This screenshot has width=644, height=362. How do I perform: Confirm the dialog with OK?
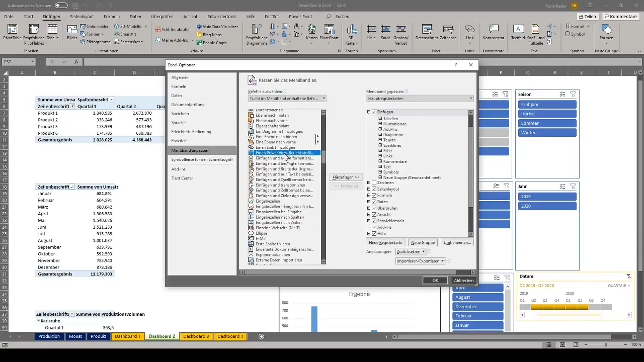[435, 281]
